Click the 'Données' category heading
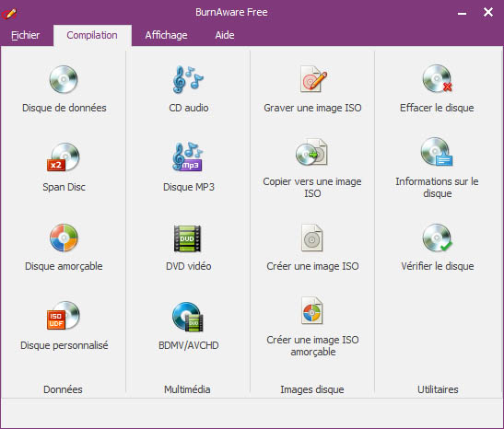Screen dimensions: 504x429 pos(63,389)
